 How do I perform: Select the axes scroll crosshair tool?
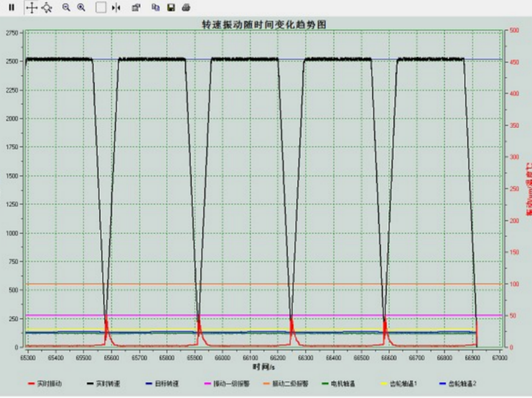click(32, 7)
